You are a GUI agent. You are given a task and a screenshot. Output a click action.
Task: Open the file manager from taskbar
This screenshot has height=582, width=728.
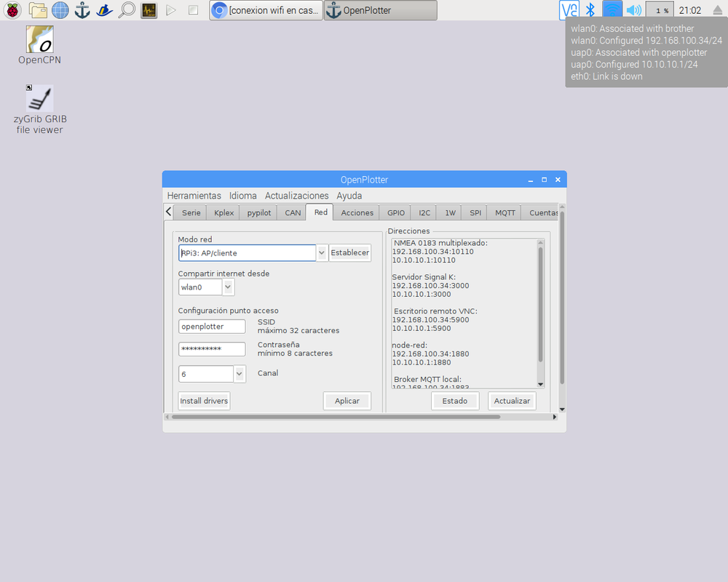pyautogui.click(x=37, y=10)
